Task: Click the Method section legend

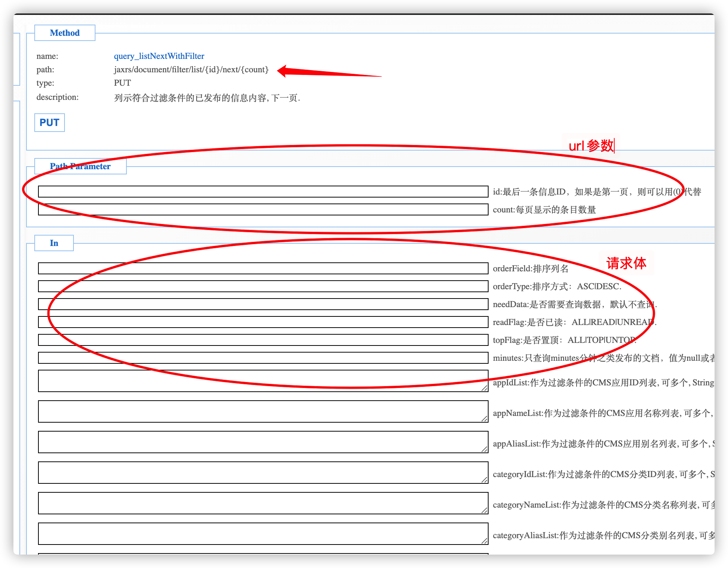Action: tap(65, 33)
